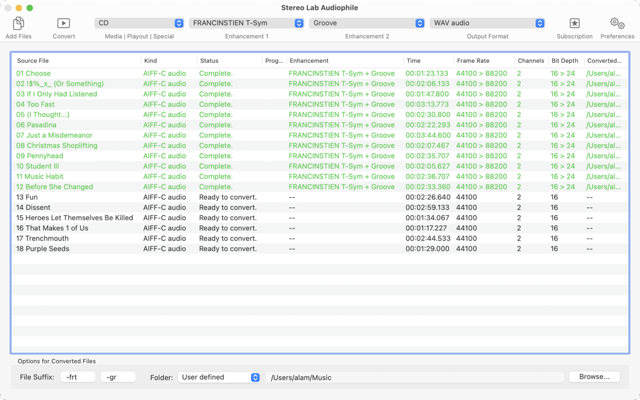Image resolution: width=640 pixels, height=400 pixels.
Task: Click the Convert play icon
Action: click(x=63, y=23)
